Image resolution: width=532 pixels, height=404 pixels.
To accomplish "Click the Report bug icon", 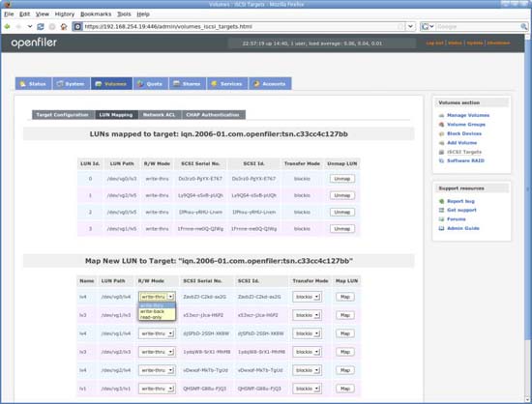I will pos(441,201).
